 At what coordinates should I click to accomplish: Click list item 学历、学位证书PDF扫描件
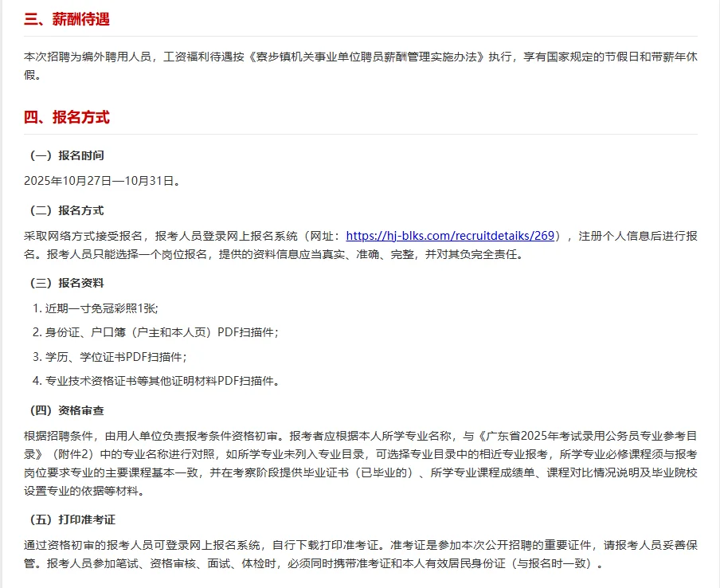point(110,356)
